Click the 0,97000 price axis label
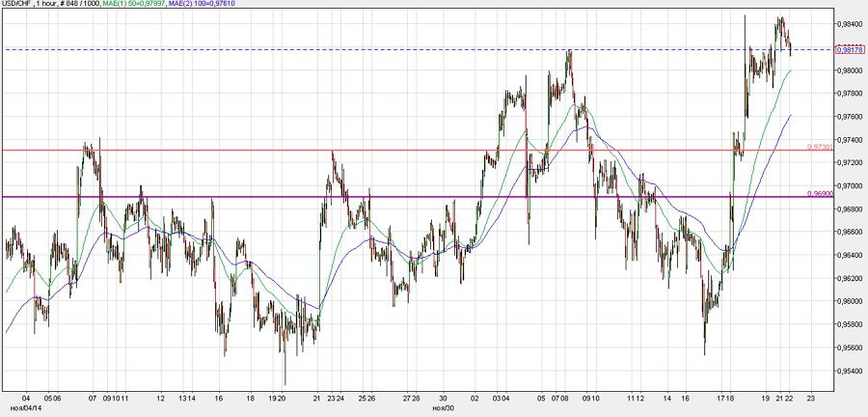 [850, 186]
